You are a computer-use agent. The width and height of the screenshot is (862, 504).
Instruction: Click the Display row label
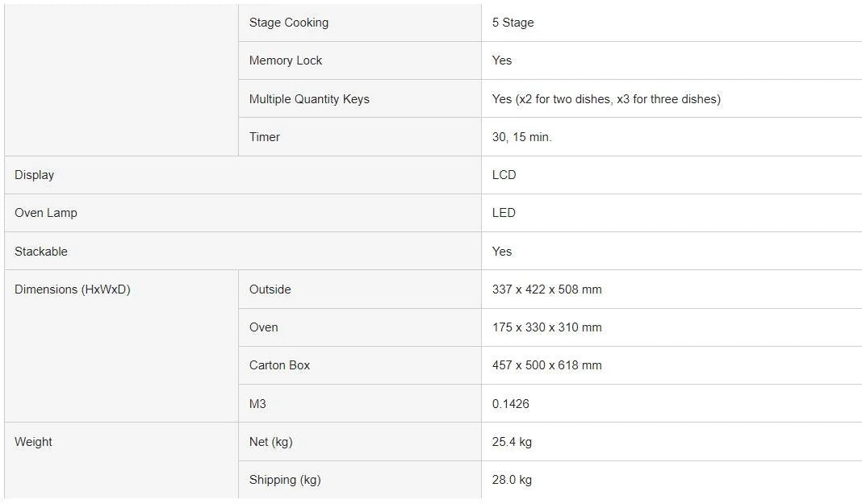pos(35,175)
